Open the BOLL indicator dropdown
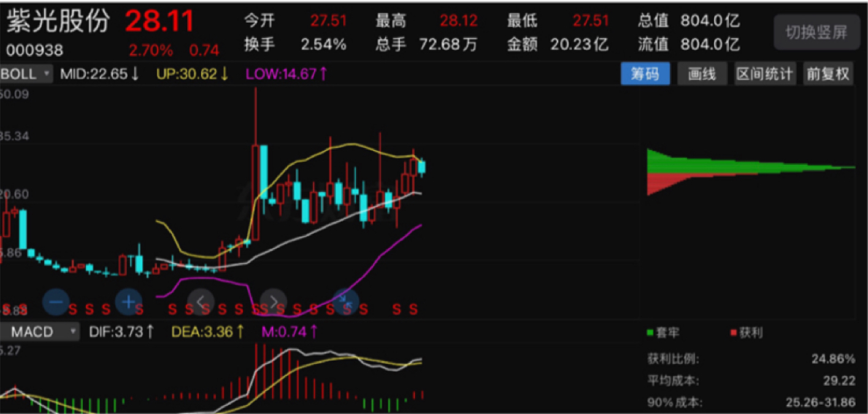The height and width of the screenshot is (414, 868). (x=26, y=74)
